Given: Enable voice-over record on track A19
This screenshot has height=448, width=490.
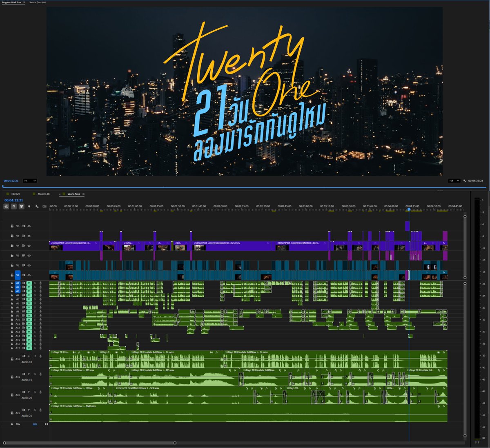Looking at the screenshot, I should click(x=40, y=374).
